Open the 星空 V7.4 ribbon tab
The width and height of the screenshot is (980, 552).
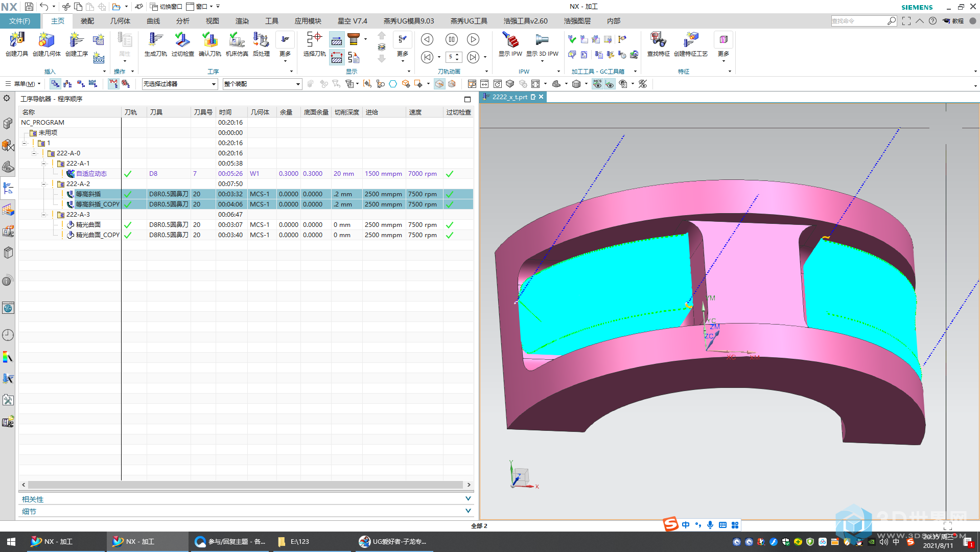(x=353, y=21)
